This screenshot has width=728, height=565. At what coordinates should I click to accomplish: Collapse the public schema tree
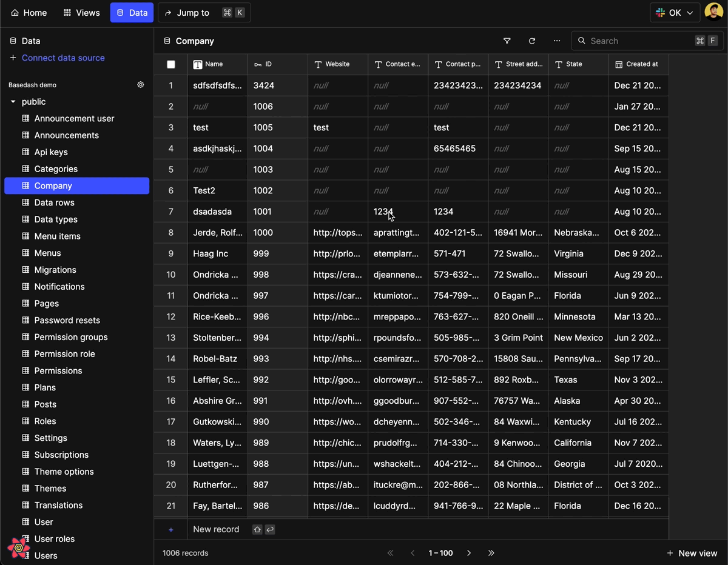(13, 102)
